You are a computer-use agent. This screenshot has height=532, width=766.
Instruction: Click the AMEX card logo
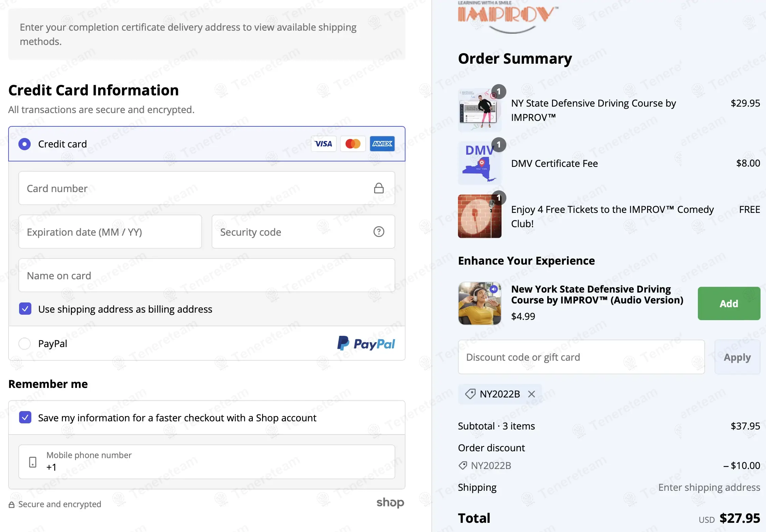tap(382, 144)
